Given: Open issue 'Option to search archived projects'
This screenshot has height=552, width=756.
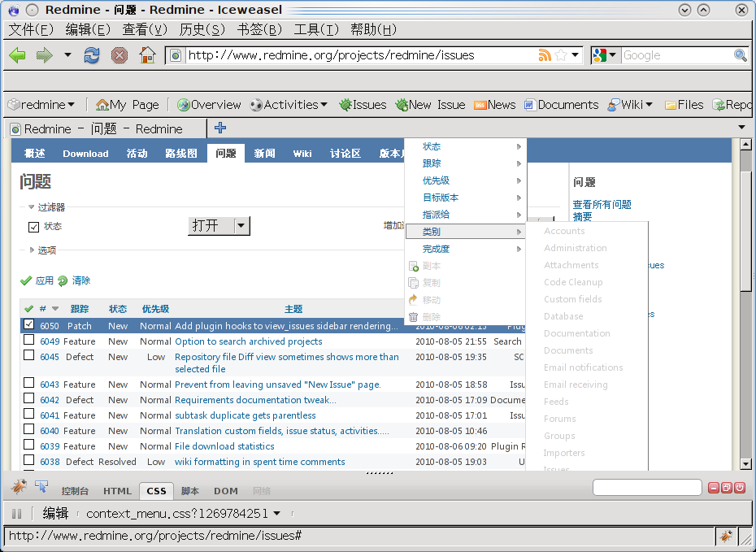Looking at the screenshot, I should coord(248,341).
